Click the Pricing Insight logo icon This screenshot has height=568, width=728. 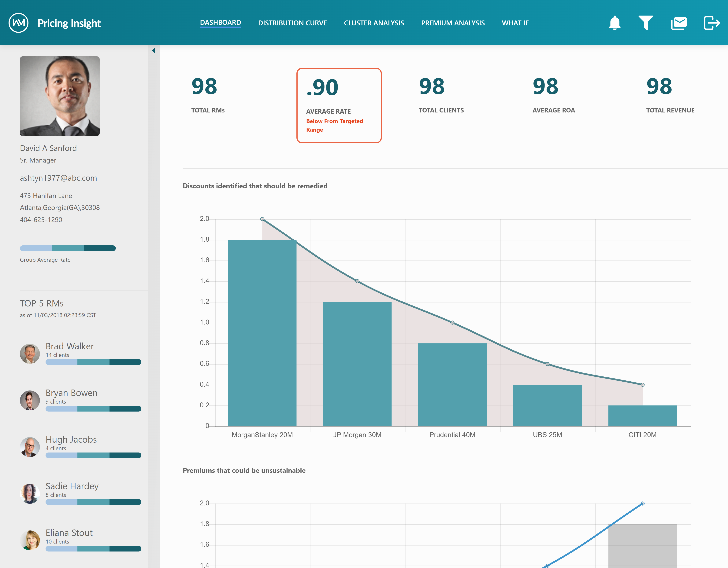pyautogui.click(x=18, y=23)
